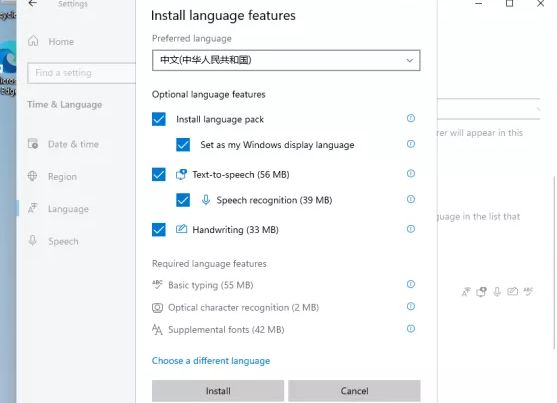The height and width of the screenshot is (403, 557).
Task: Show info for Optical character recognition
Action: (411, 306)
